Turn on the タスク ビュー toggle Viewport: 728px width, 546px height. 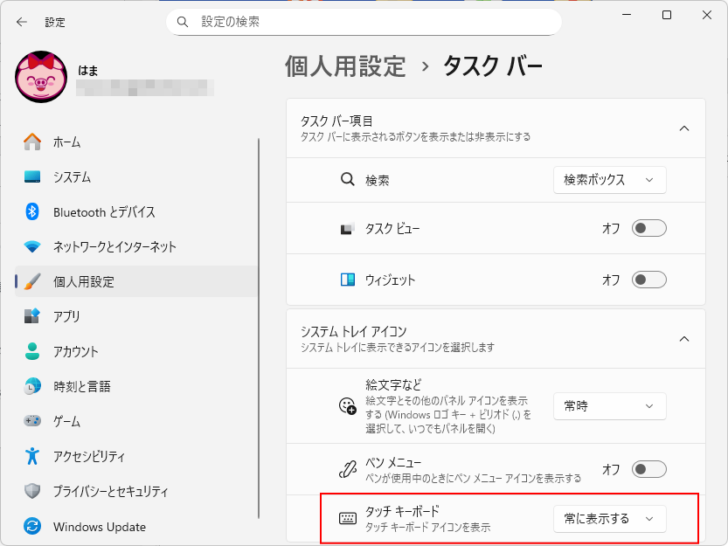click(x=649, y=228)
